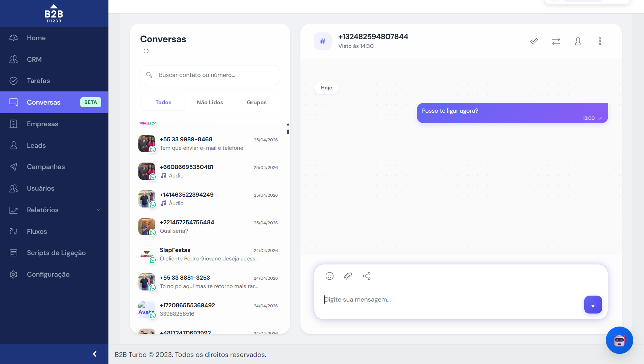Mark conversation as resolved checkmark icon
This screenshot has height=364, width=644.
pyautogui.click(x=534, y=41)
